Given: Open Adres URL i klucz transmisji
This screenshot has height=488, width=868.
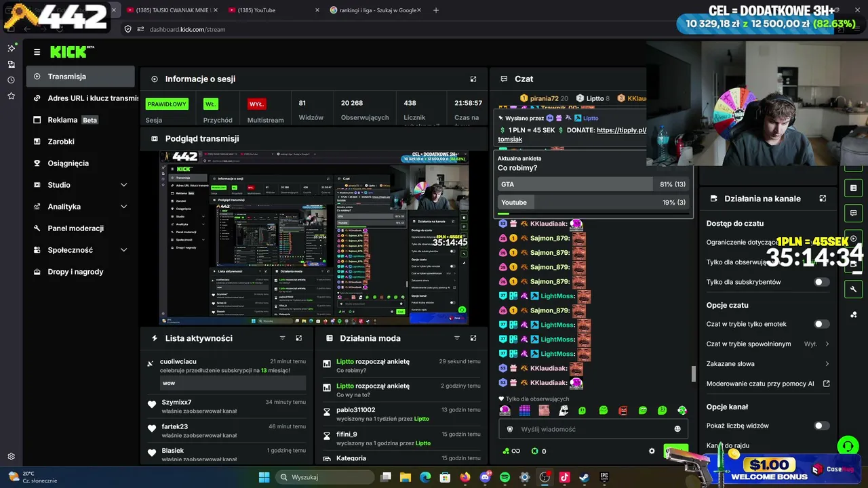Looking at the screenshot, I should pyautogui.click(x=83, y=98).
